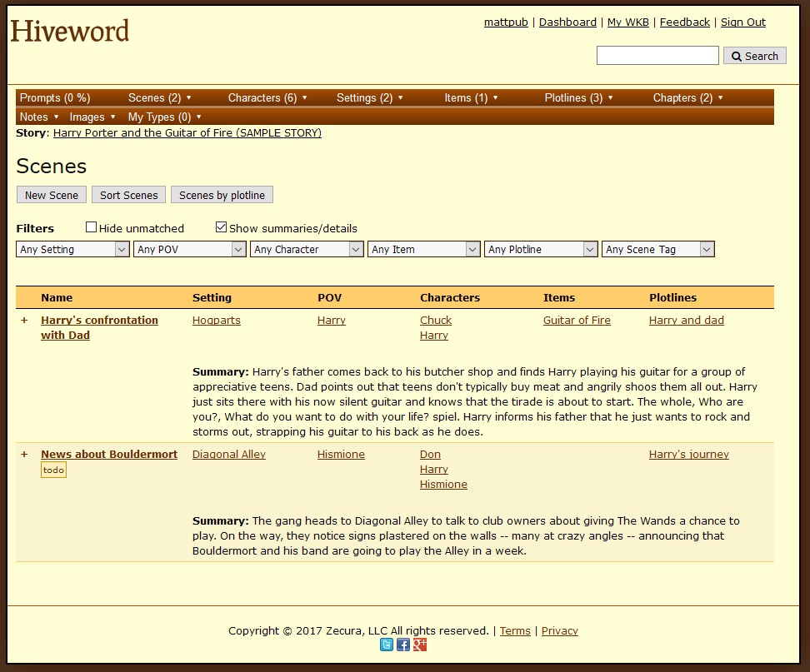810x672 pixels.
Task: Click the Hiveword logo
Action: (x=70, y=32)
